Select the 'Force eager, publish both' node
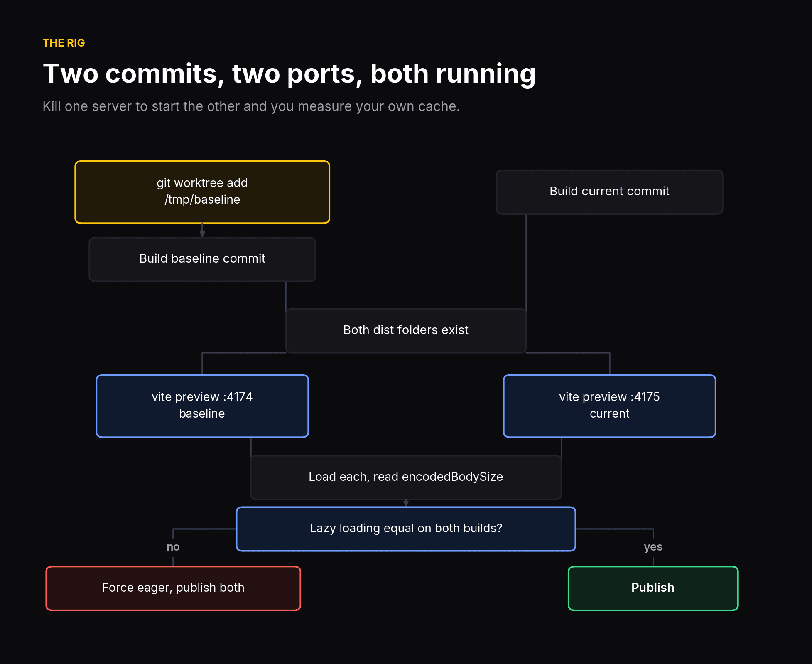 point(173,588)
